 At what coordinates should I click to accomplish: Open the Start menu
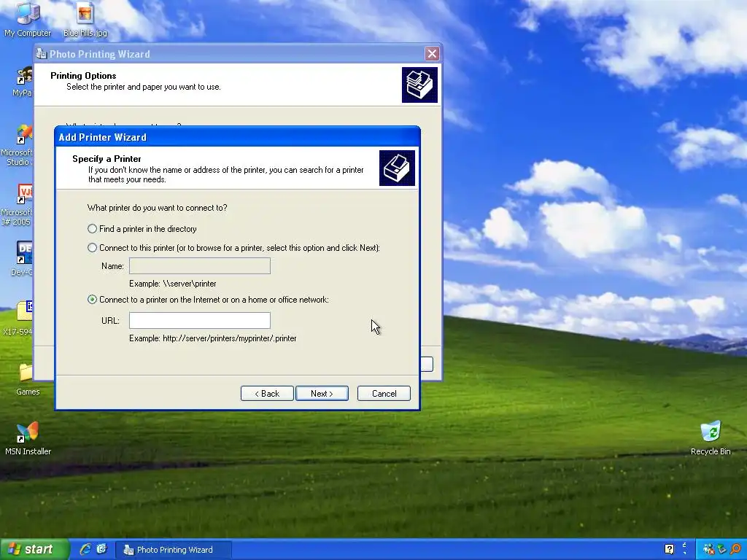coord(34,549)
